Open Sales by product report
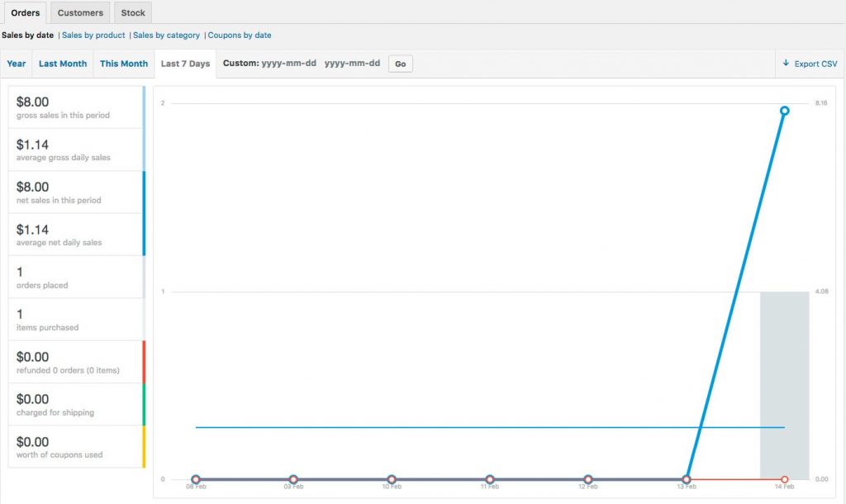Image resolution: width=846 pixels, height=504 pixels. point(93,36)
